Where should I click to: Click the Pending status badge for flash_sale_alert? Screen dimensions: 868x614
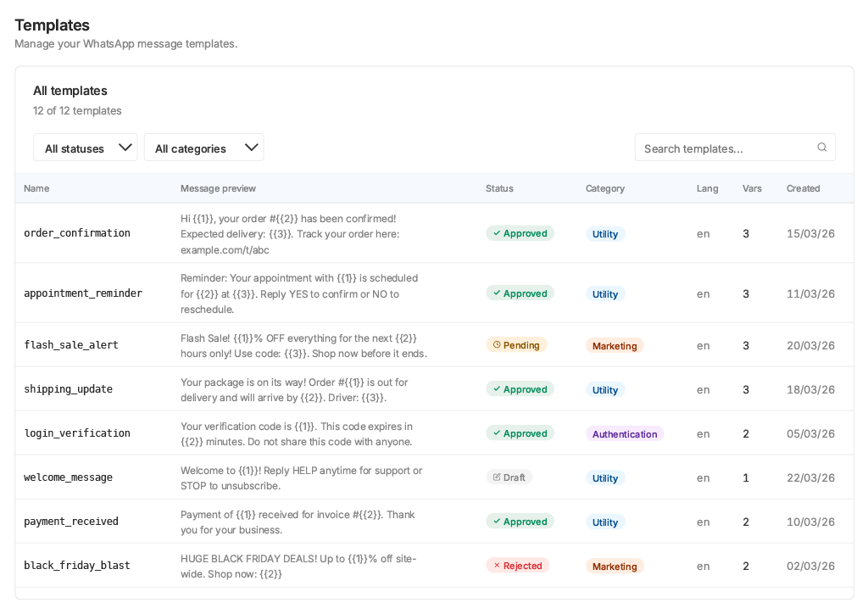tap(516, 345)
